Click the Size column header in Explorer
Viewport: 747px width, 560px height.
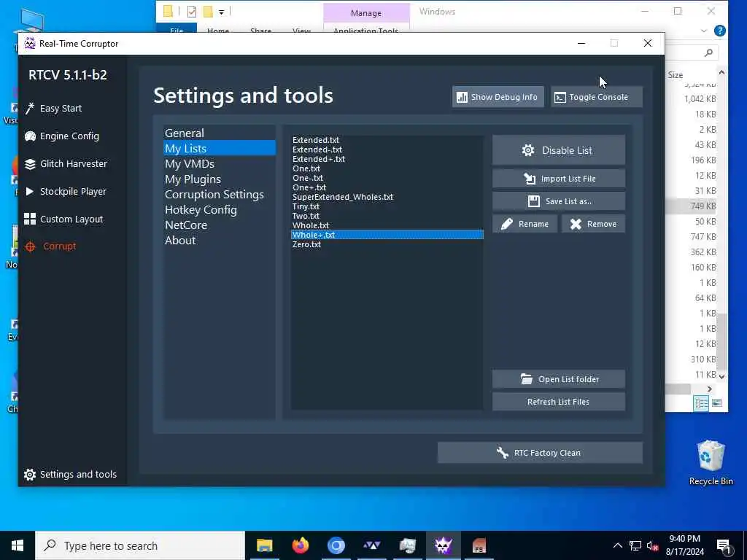tap(676, 75)
